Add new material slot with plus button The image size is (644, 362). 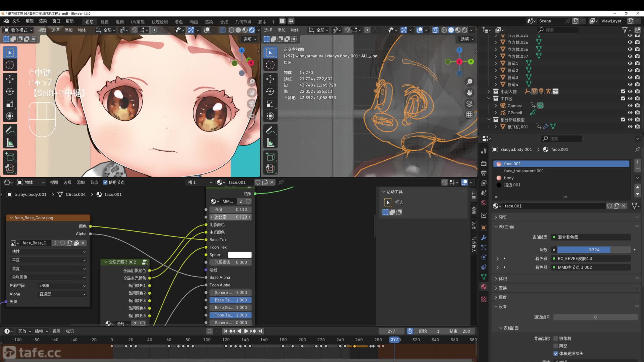pyautogui.click(x=637, y=162)
